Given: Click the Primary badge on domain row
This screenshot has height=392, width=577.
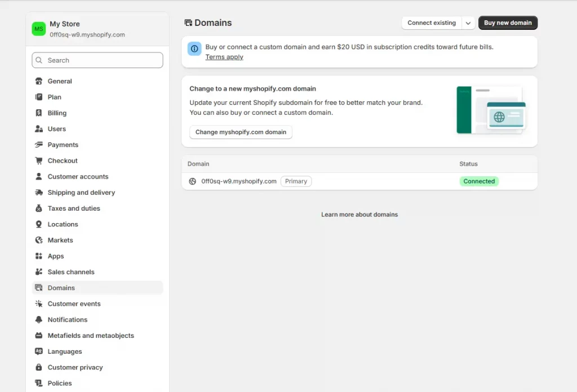Looking at the screenshot, I should [x=296, y=181].
